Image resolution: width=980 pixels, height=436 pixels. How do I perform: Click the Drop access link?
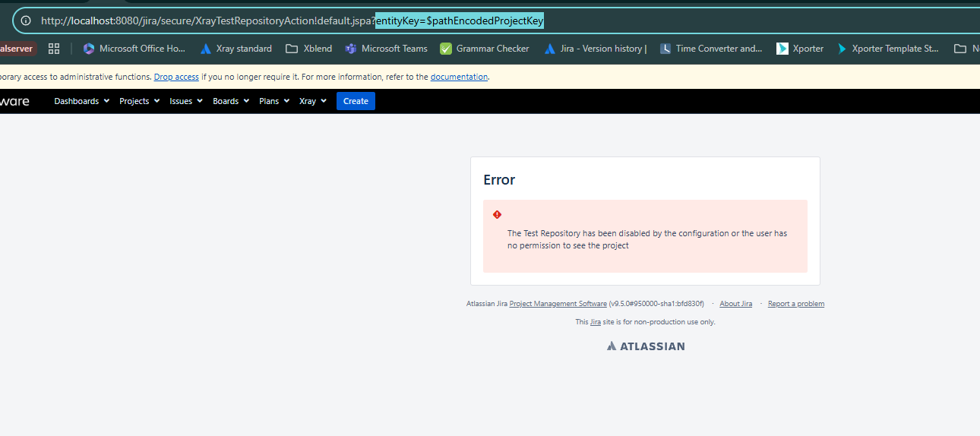tap(176, 77)
